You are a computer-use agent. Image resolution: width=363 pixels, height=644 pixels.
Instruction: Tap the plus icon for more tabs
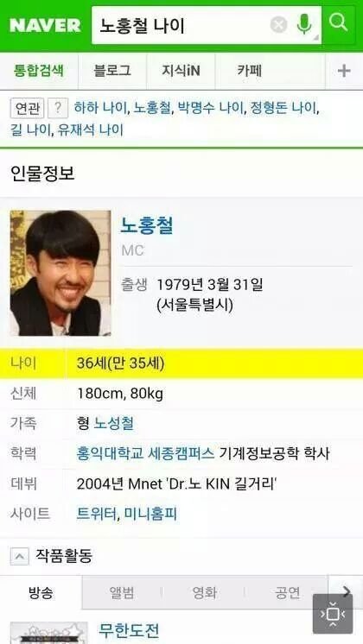[344, 71]
